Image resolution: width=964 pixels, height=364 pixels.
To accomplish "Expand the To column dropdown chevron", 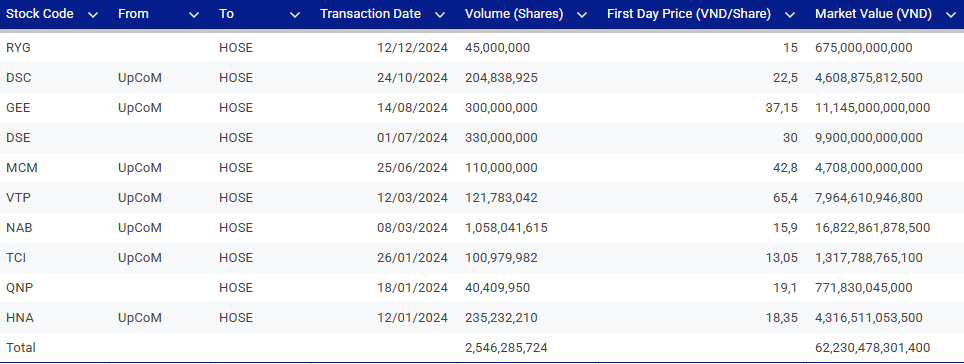I will pyautogui.click(x=295, y=15).
